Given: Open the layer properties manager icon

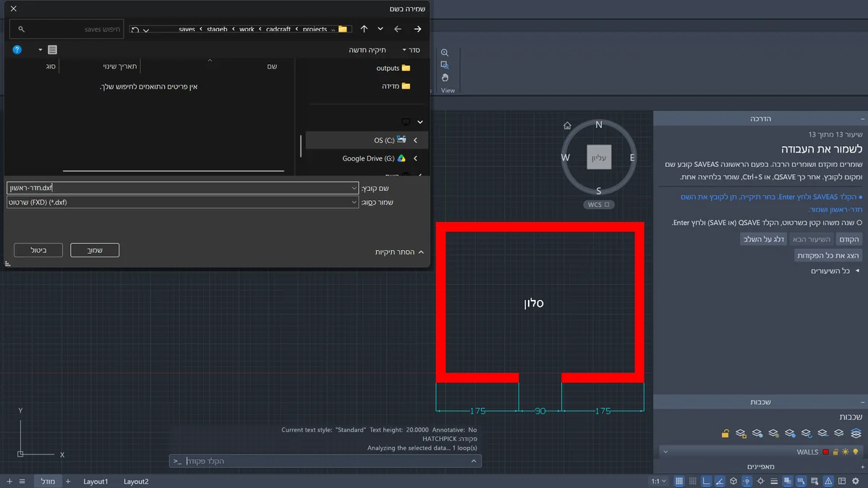Looking at the screenshot, I should 856,433.
